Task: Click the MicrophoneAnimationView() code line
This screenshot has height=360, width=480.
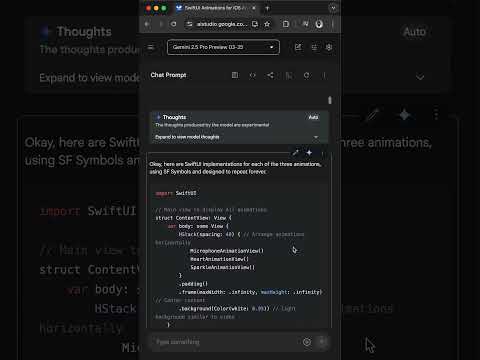Action: click(227, 251)
